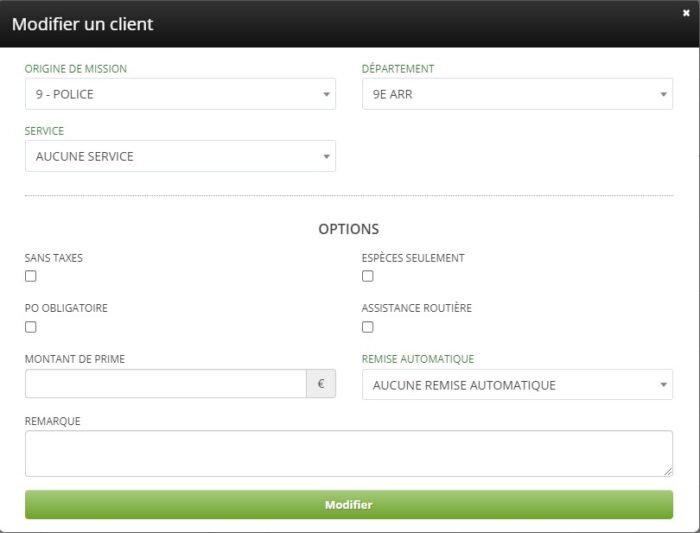Enable the Sans taxes checkbox
700x533 pixels.
(x=31, y=276)
